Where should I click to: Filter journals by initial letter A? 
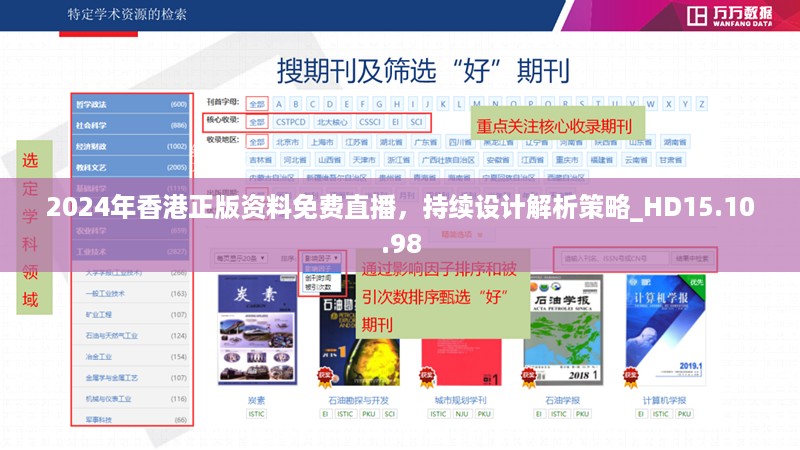click(279, 104)
